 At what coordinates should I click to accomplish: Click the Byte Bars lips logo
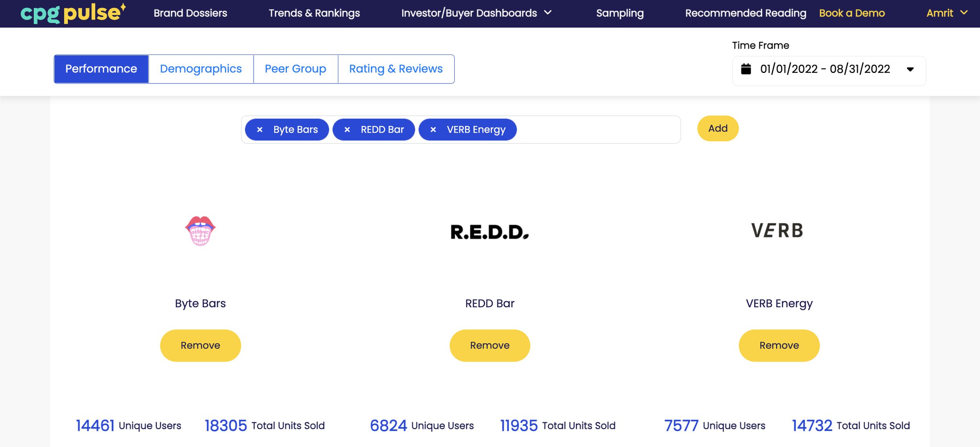pyautogui.click(x=200, y=231)
